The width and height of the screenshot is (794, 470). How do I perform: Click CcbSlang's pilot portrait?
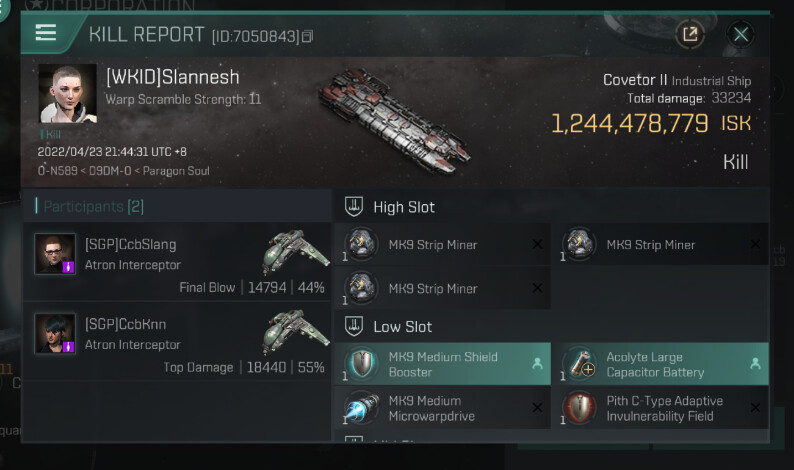[54, 254]
